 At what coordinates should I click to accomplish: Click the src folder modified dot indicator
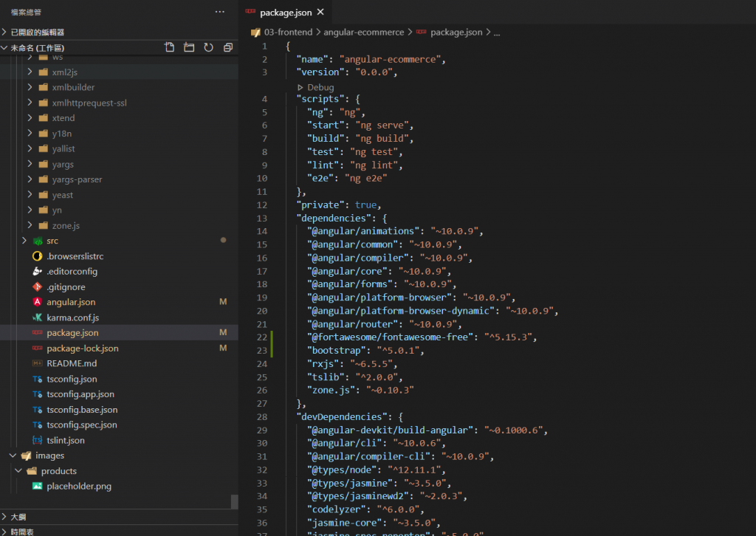point(223,240)
